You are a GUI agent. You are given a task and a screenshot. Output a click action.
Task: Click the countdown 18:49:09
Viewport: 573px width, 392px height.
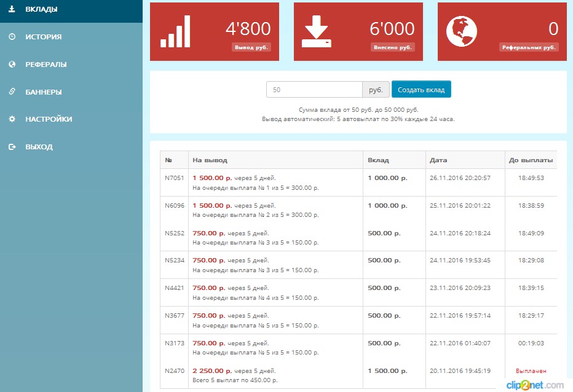[531, 233]
